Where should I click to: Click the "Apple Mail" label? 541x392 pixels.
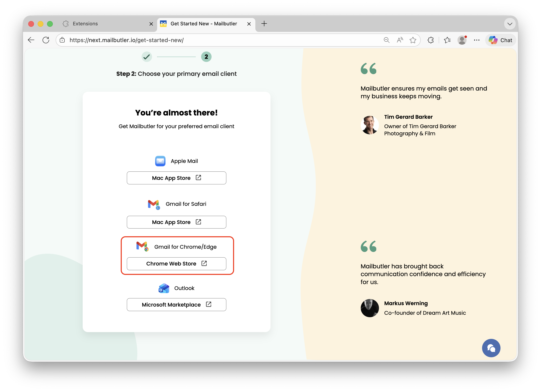[184, 161]
